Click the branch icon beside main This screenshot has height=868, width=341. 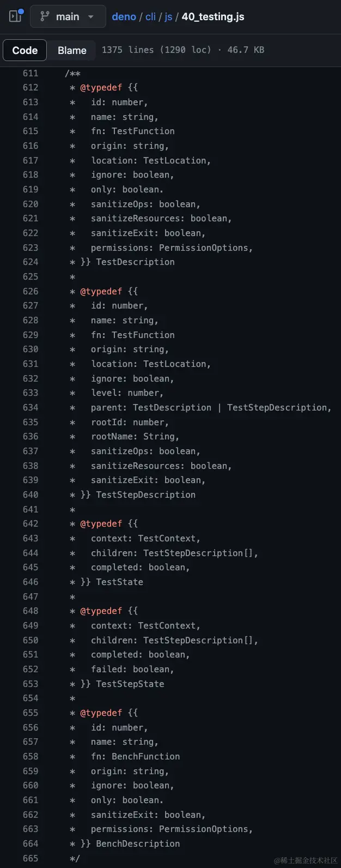coord(45,16)
